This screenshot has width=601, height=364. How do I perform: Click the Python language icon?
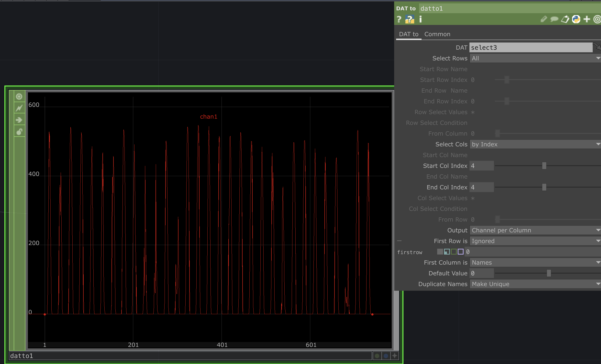click(x=576, y=19)
